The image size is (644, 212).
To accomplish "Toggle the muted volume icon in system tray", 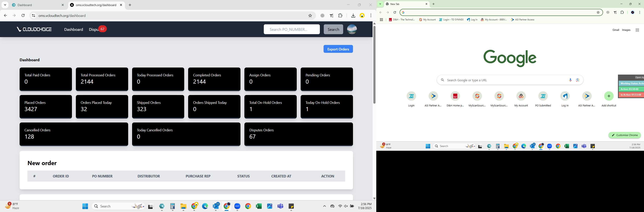I will point(346,206).
